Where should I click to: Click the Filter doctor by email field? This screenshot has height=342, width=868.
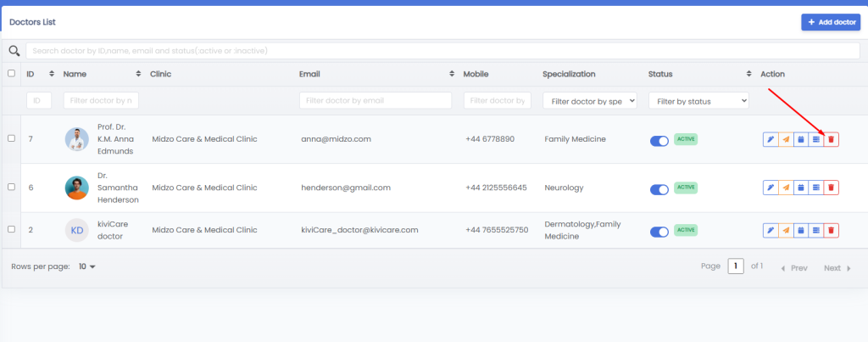376,100
